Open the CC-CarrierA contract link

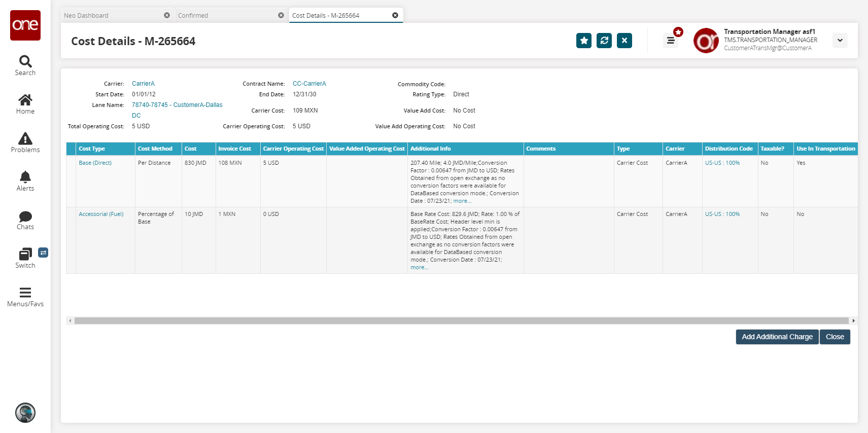pyautogui.click(x=309, y=84)
